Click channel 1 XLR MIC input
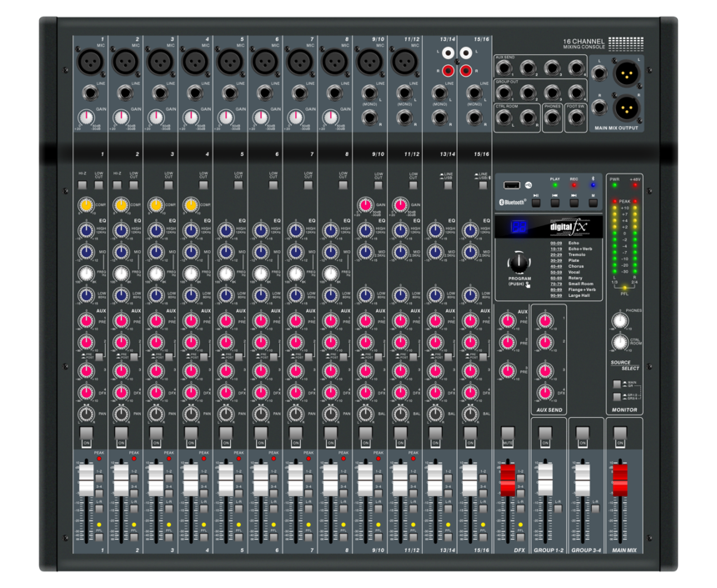The width and height of the screenshot is (717, 588). click(90, 62)
